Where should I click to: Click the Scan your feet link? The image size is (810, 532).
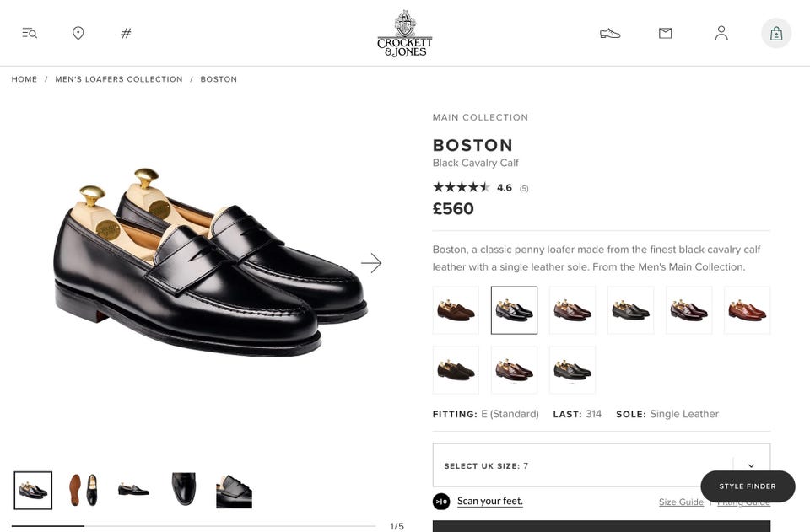point(490,501)
